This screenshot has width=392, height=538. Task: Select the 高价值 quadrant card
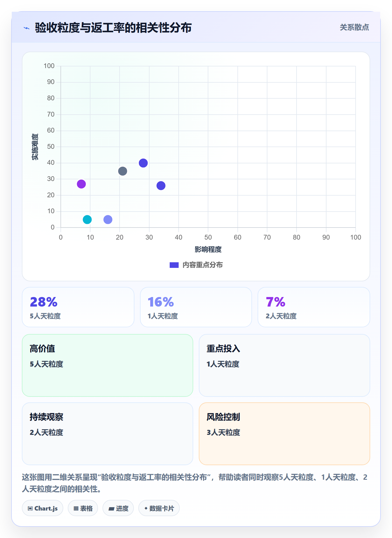tap(108, 365)
